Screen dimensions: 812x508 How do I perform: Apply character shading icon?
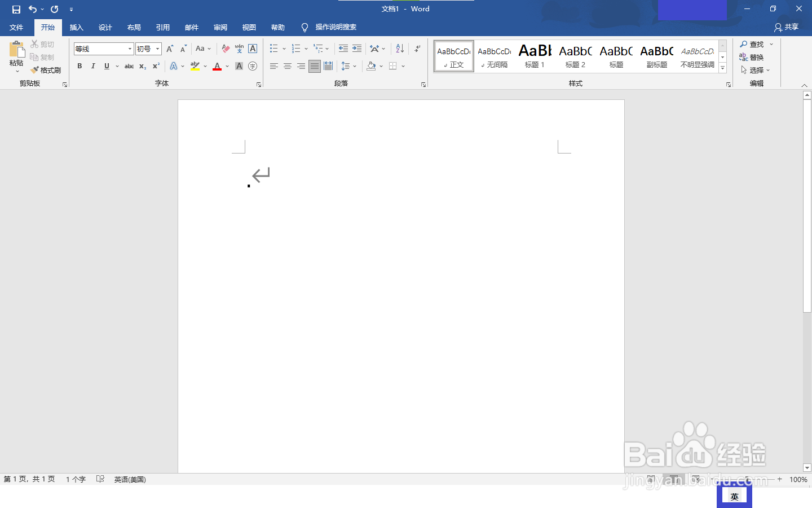[239, 66]
